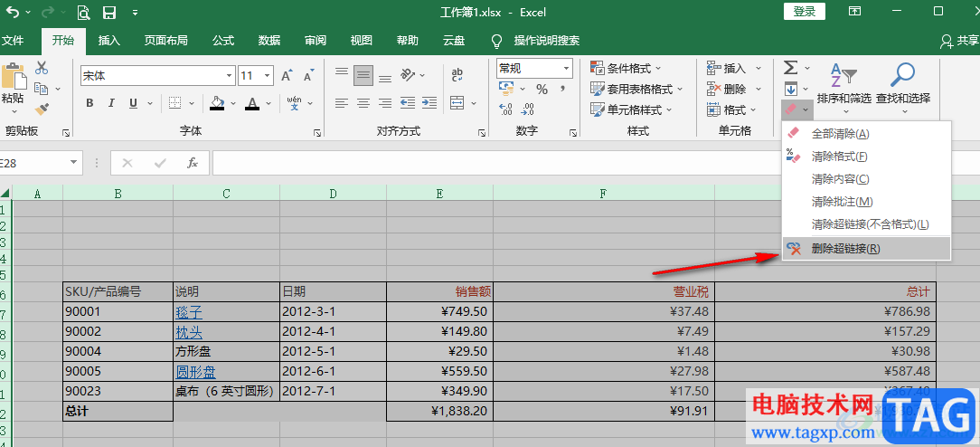980x447 pixels.
Task: Save the workbook with the floppy disk icon
Action: coord(108,12)
